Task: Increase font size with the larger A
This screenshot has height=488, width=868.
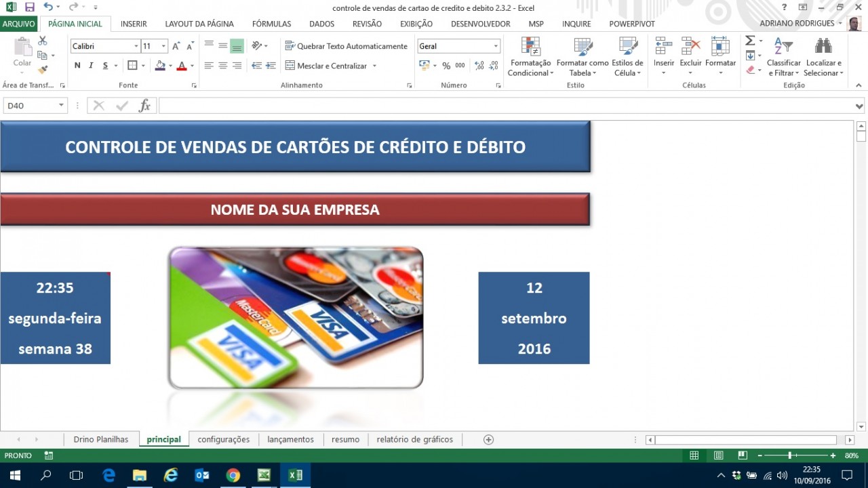Action: click(176, 46)
